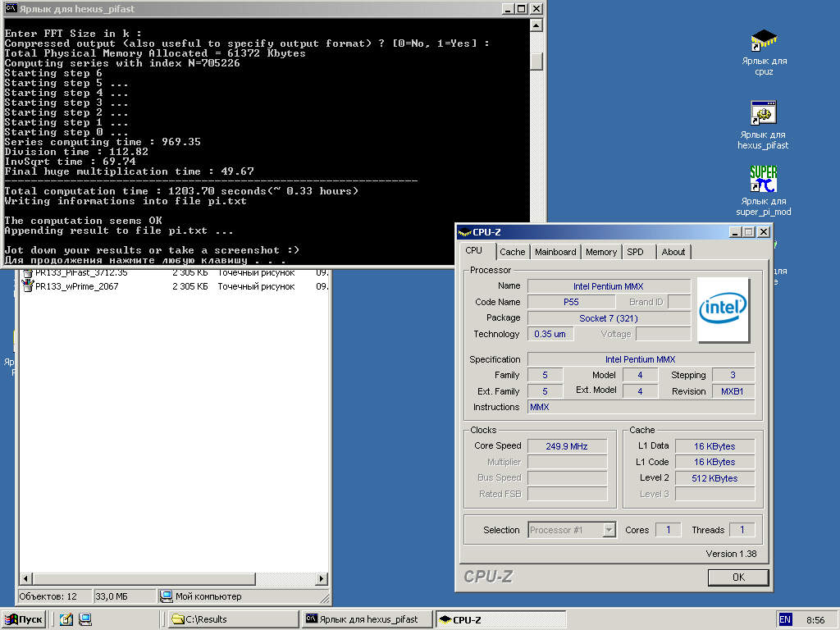Click the Results window horizontal scrollbar thumb

click(144, 578)
